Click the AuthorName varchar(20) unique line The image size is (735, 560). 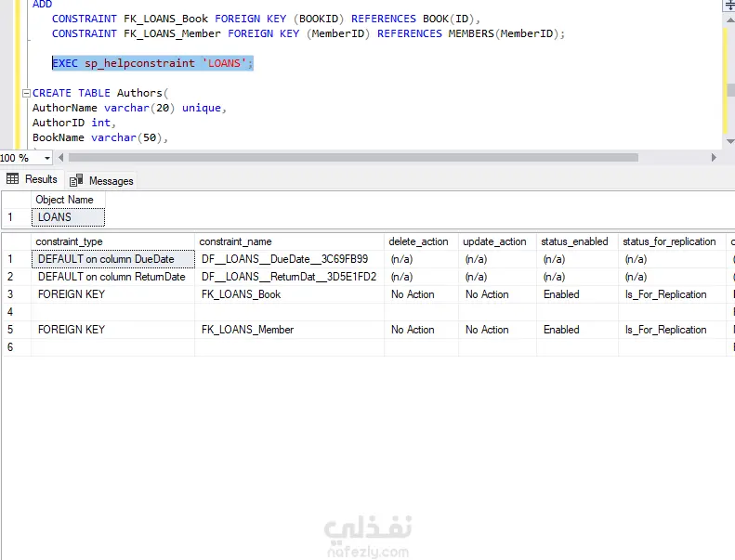(x=129, y=109)
